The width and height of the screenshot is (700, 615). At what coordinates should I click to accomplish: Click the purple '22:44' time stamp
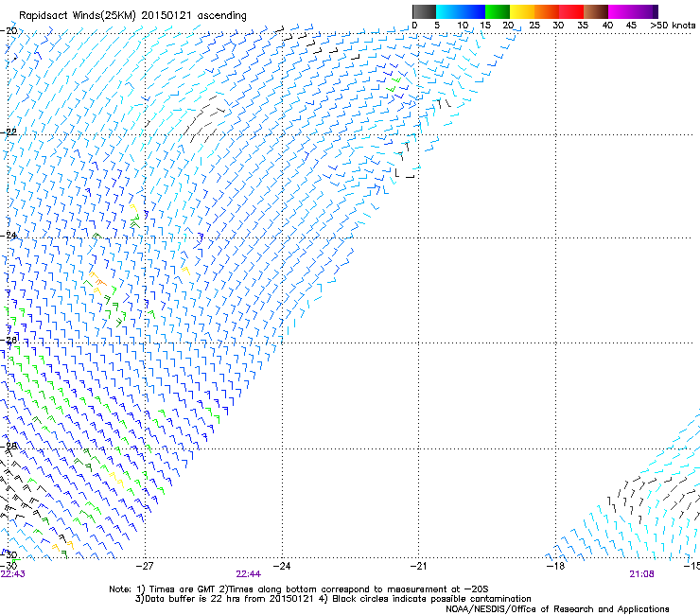point(248,574)
